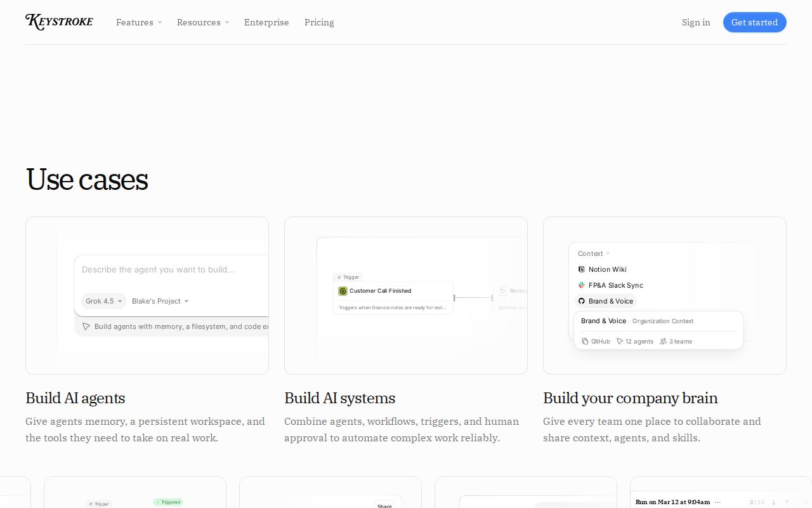Select the highlighted Brand & Voice list row
The height and width of the screenshot is (508, 812).
[x=606, y=301]
